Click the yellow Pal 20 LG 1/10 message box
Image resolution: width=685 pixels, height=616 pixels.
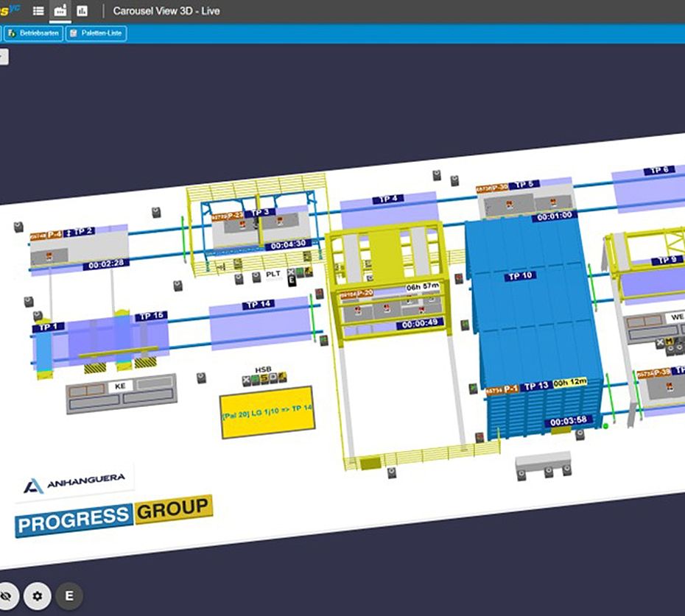(267, 412)
